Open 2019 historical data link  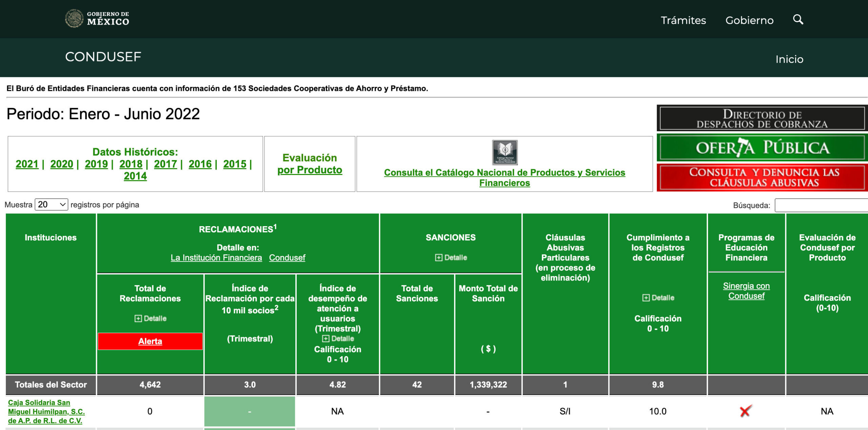[x=96, y=164]
